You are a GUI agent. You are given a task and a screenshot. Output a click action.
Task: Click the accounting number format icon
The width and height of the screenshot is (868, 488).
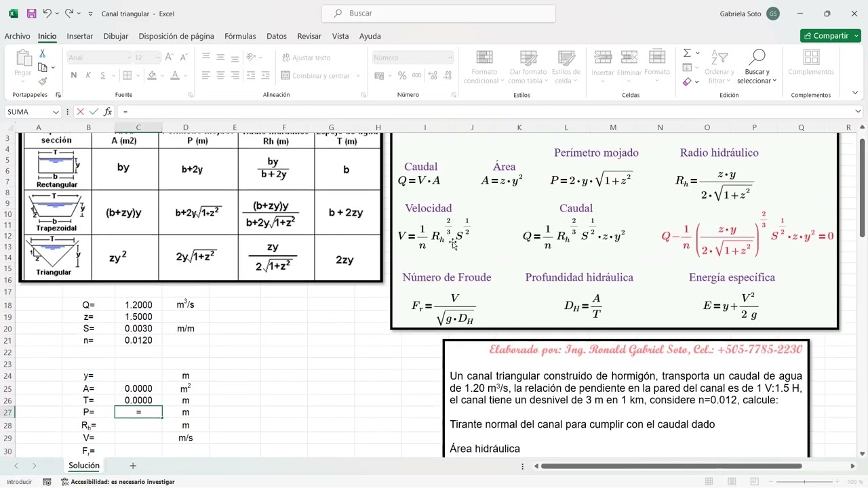pyautogui.click(x=379, y=75)
